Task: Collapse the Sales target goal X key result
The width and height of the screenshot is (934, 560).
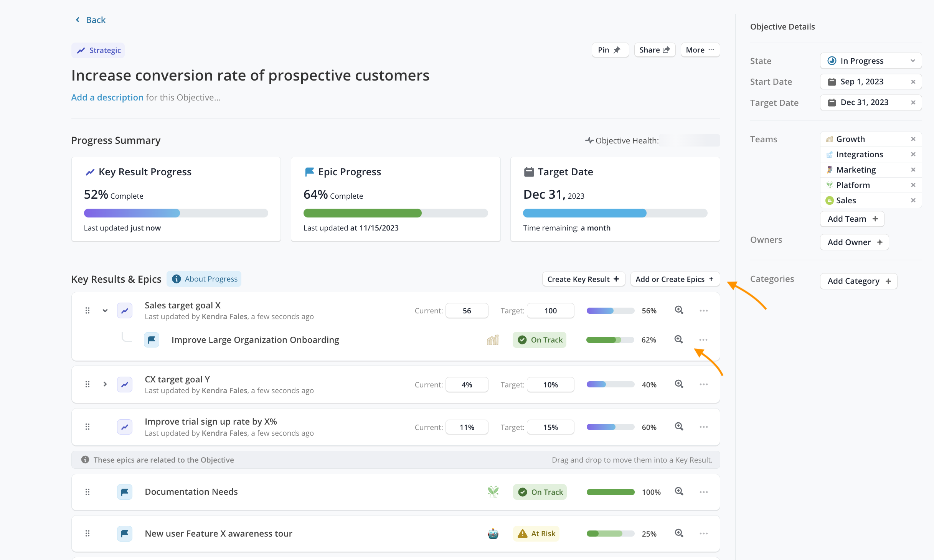Action: click(105, 310)
